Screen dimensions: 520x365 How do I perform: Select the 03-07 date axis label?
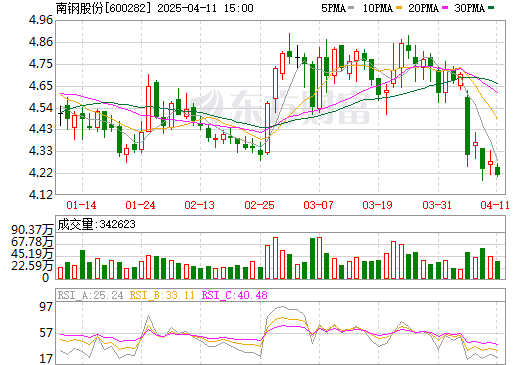(318, 205)
